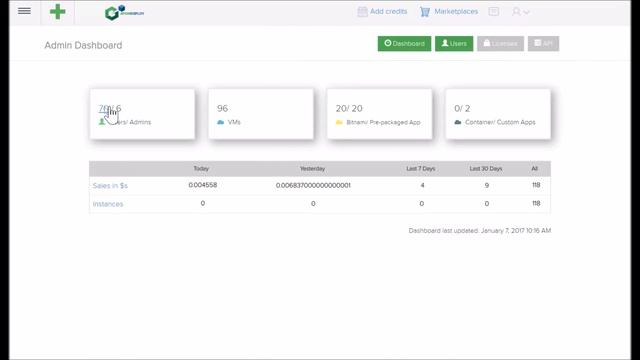Click the dark cloud Container icon
The width and height of the screenshot is (640, 360).
pyautogui.click(x=458, y=122)
